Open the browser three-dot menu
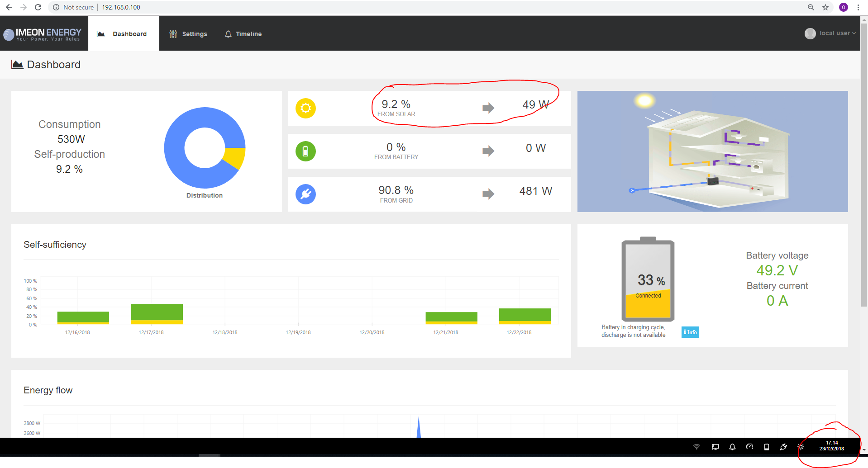The image size is (868, 468). pyautogui.click(x=858, y=7)
